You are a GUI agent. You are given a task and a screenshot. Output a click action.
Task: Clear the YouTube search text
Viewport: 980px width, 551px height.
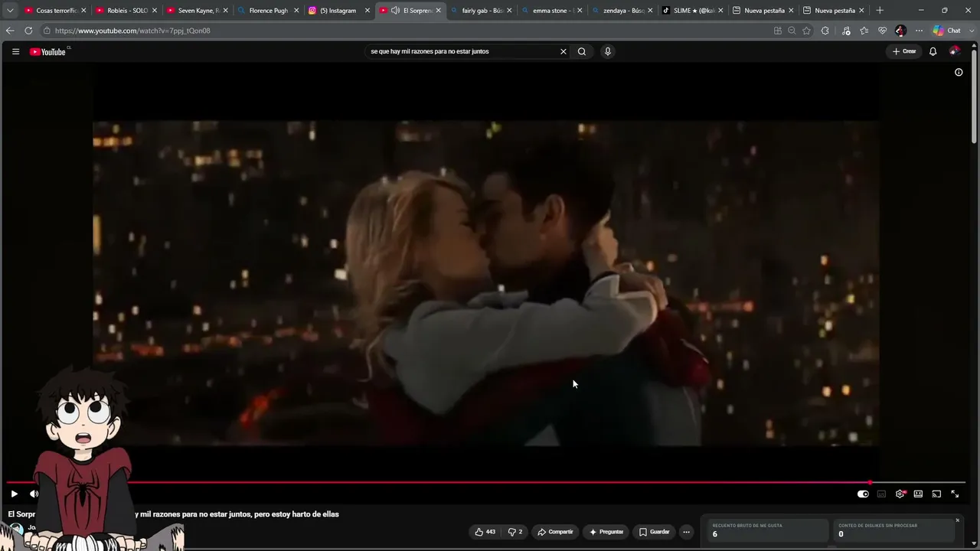point(563,51)
